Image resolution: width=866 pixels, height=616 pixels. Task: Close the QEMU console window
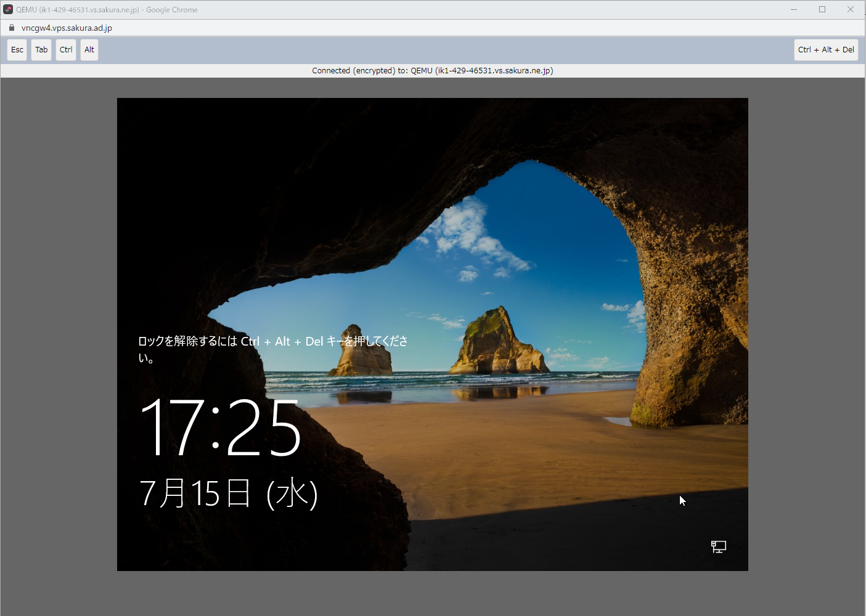coord(851,9)
